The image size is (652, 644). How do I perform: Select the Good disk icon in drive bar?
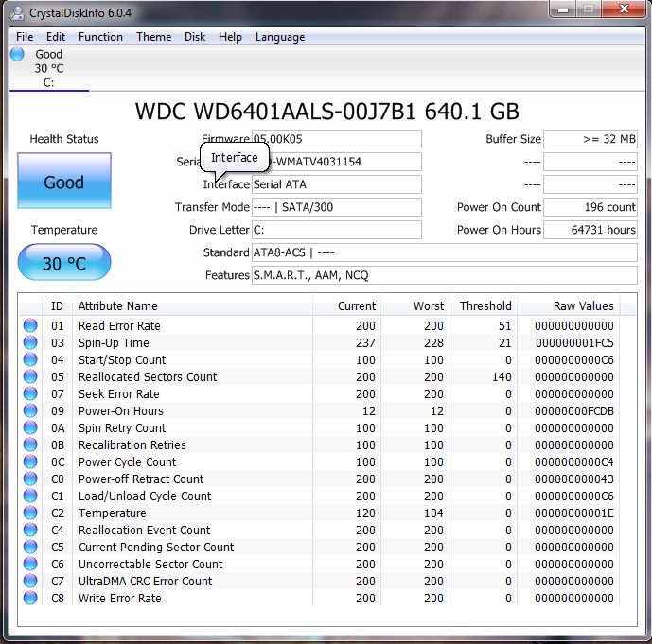[x=17, y=55]
